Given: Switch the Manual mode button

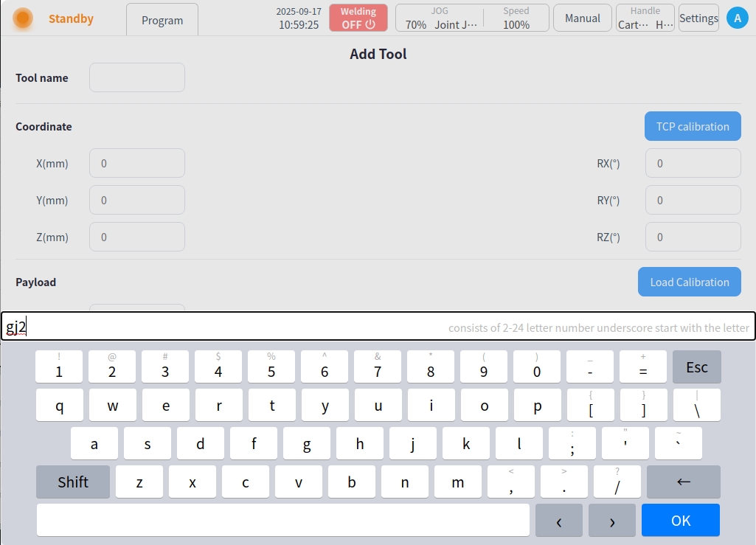Looking at the screenshot, I should (x=582, y=18).
